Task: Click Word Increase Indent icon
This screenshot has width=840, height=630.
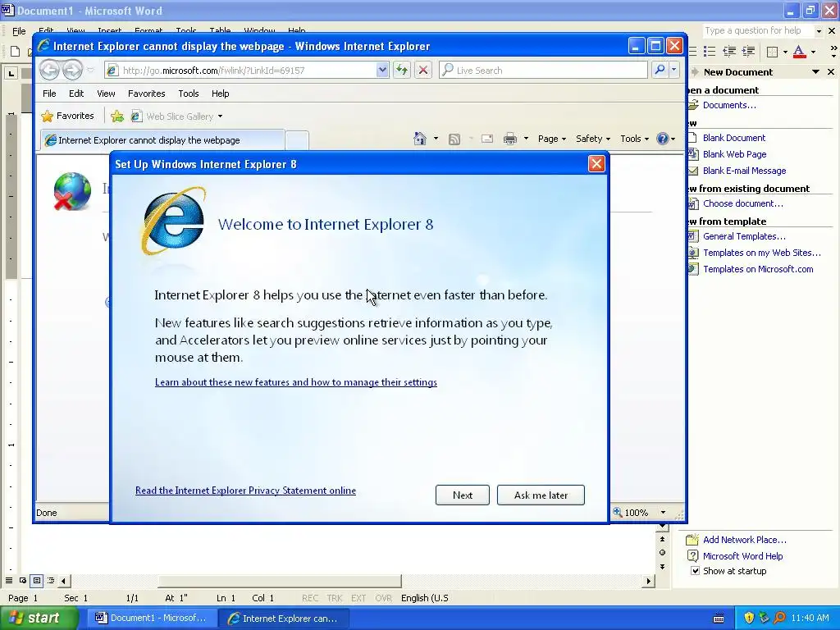Action: click(x=748, y=52)
